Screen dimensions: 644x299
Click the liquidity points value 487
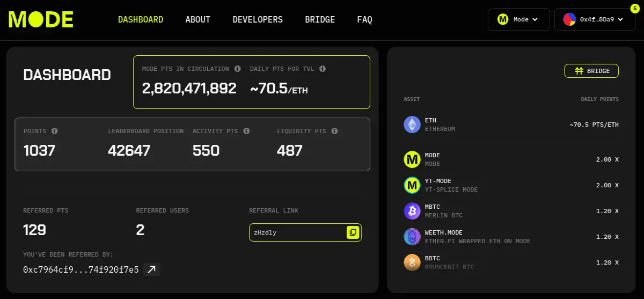tap(290, 150)
